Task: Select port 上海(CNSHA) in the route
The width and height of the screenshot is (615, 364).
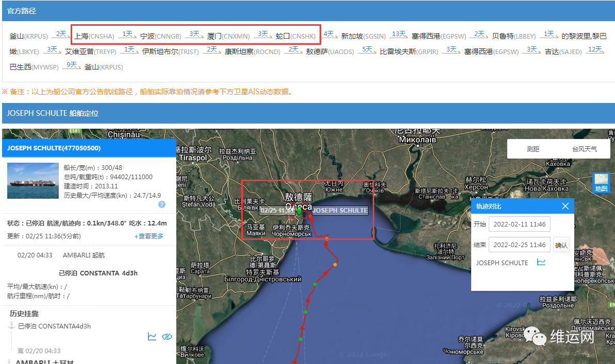Action: tap(94, 36)
